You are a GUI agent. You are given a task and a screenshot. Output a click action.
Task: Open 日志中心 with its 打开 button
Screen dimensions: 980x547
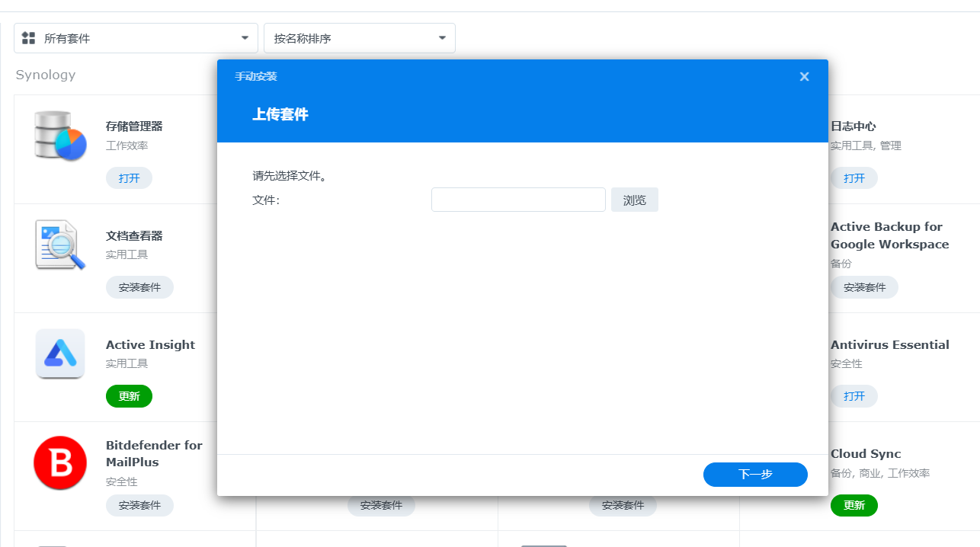pos(854,178)
